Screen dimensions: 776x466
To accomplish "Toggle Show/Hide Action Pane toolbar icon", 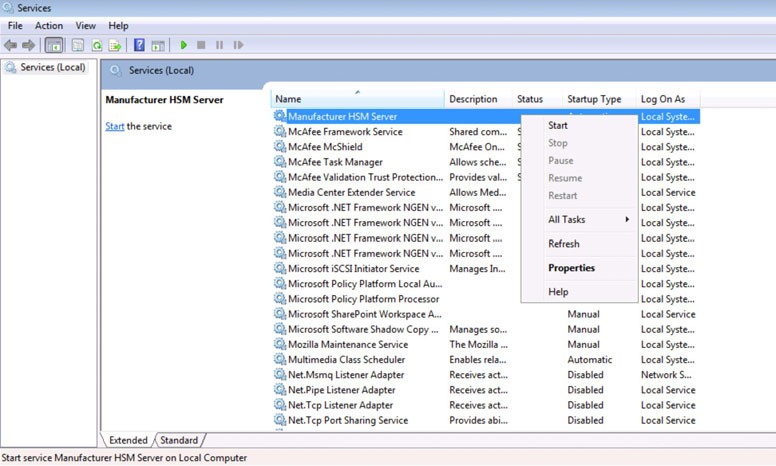I will point(158,46).
